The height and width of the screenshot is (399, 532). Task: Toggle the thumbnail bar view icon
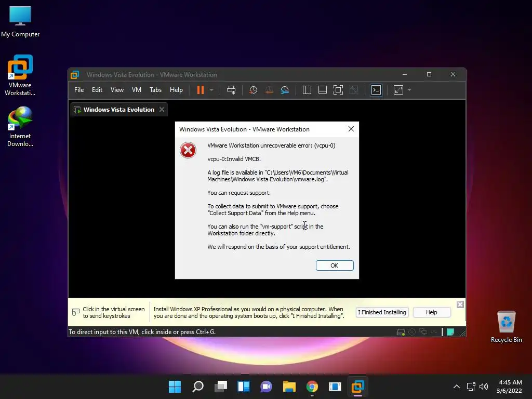click(x=322, y=90)
